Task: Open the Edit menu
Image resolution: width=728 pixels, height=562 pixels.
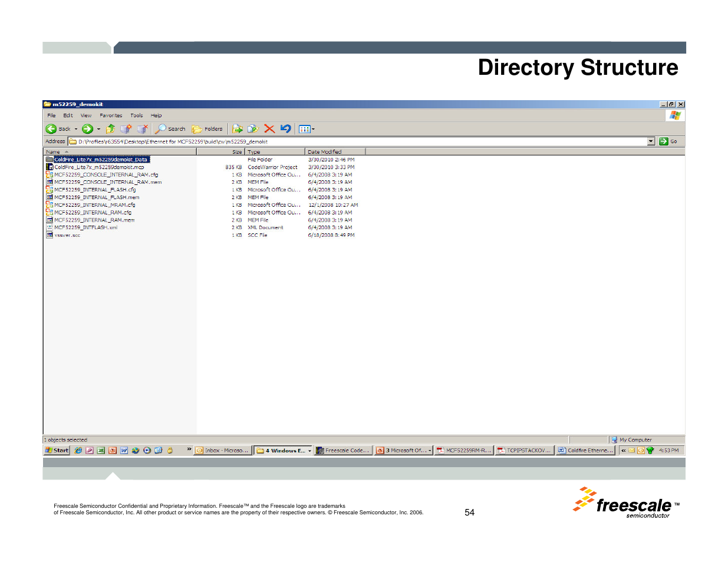Action: pos(68,115)
